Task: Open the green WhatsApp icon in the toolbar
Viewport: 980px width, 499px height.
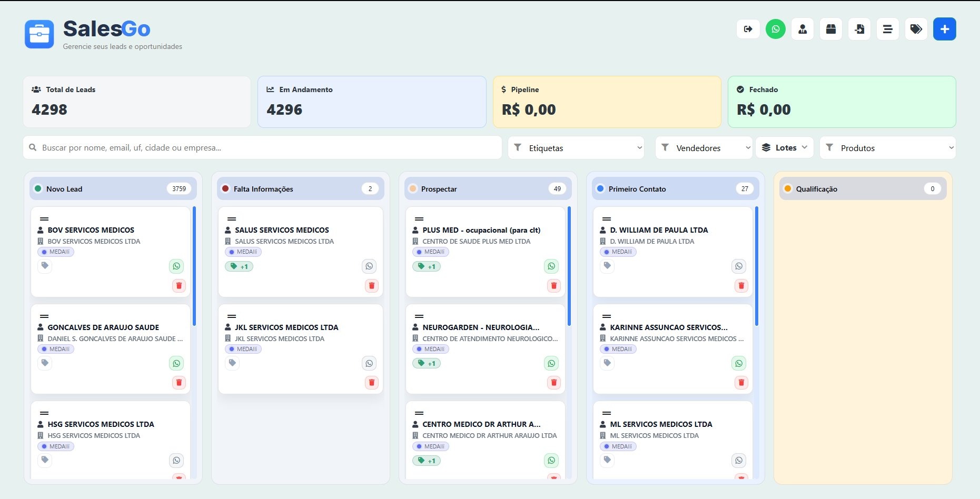Action: 775,29
